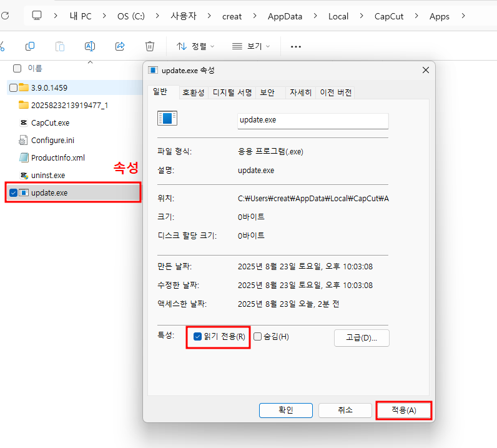Open the three-dot more options menu
The width and height of the screenshot is (497, 448).
pyautogui.click(x=296, y=47)
